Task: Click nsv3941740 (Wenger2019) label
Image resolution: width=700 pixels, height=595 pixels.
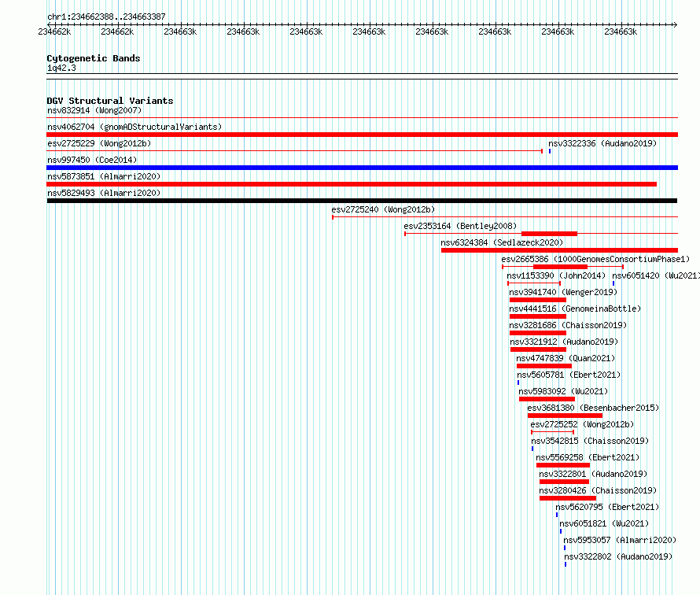Action: click(563, 292)
